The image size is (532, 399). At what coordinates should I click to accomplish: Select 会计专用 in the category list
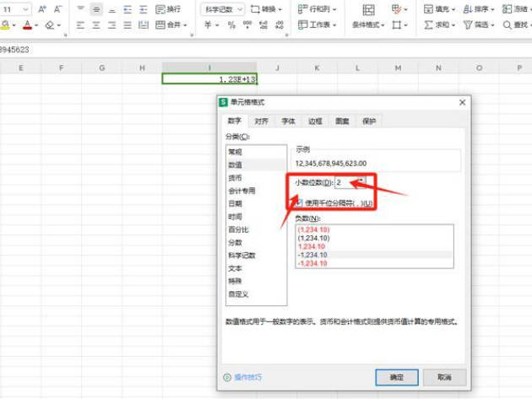[x=256, y=191]
